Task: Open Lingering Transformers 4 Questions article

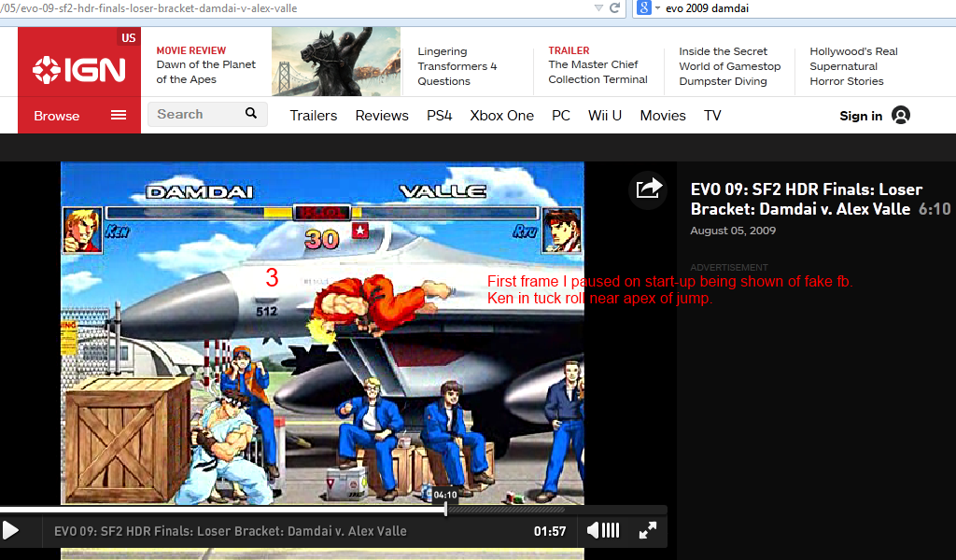Action: [457, 66]
